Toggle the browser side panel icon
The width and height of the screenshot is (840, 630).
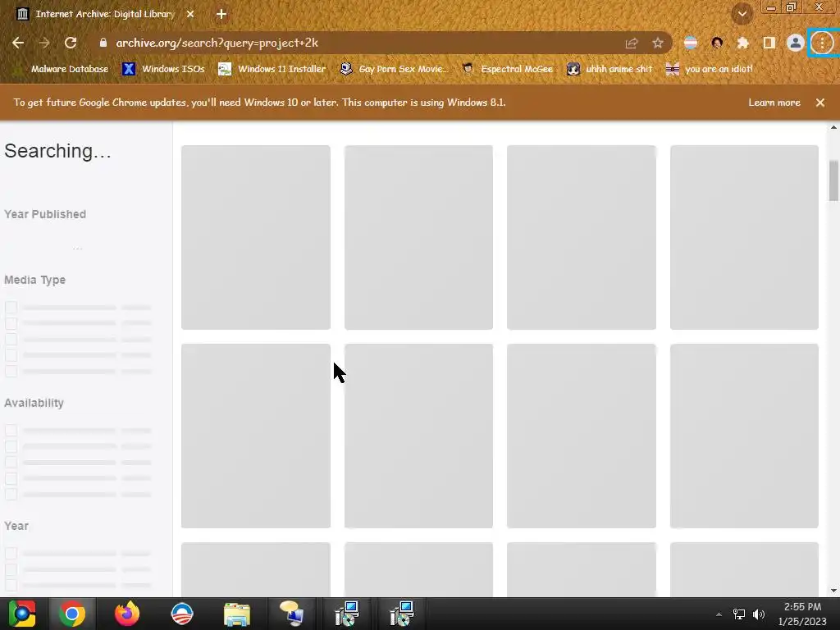click(769, 43)
